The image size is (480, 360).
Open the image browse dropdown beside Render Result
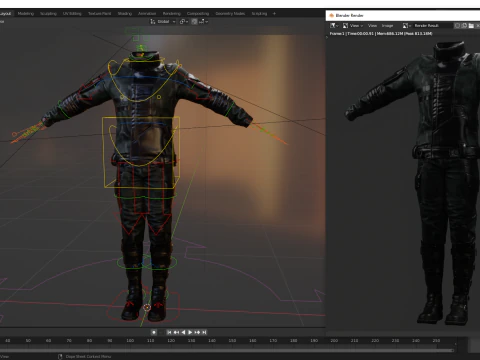pos(406,26)
